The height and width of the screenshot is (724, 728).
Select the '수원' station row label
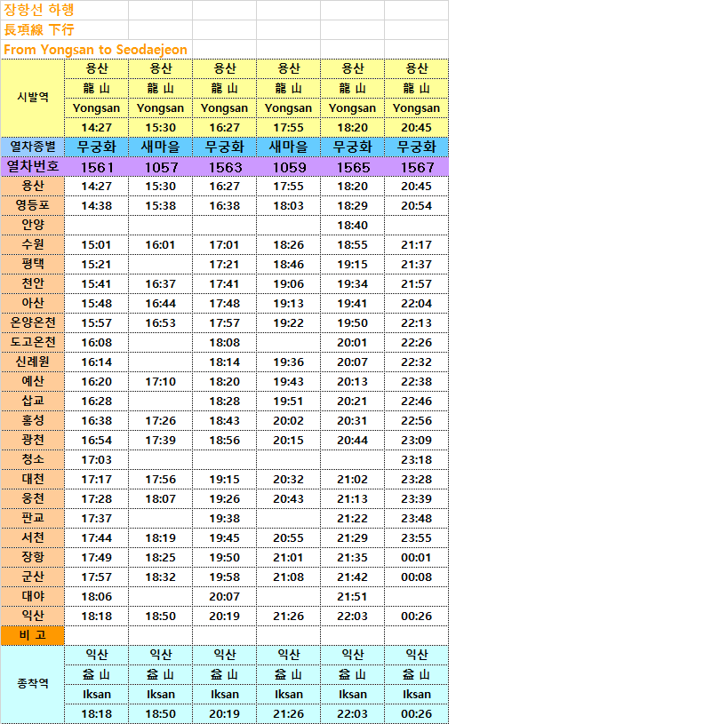33,244
